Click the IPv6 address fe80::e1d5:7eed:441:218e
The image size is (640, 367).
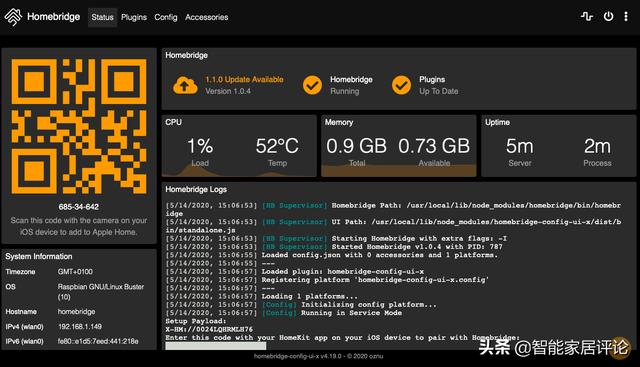coord(98,341)
